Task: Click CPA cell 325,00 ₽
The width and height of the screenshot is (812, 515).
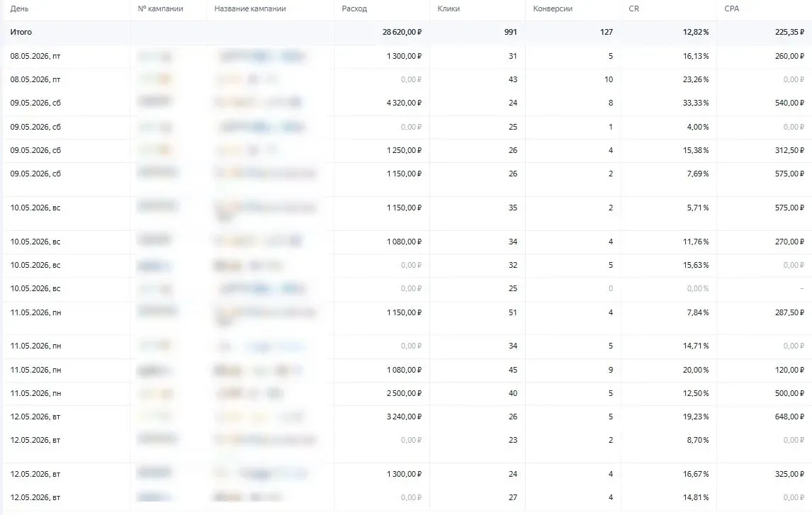Action: (790, 474)
